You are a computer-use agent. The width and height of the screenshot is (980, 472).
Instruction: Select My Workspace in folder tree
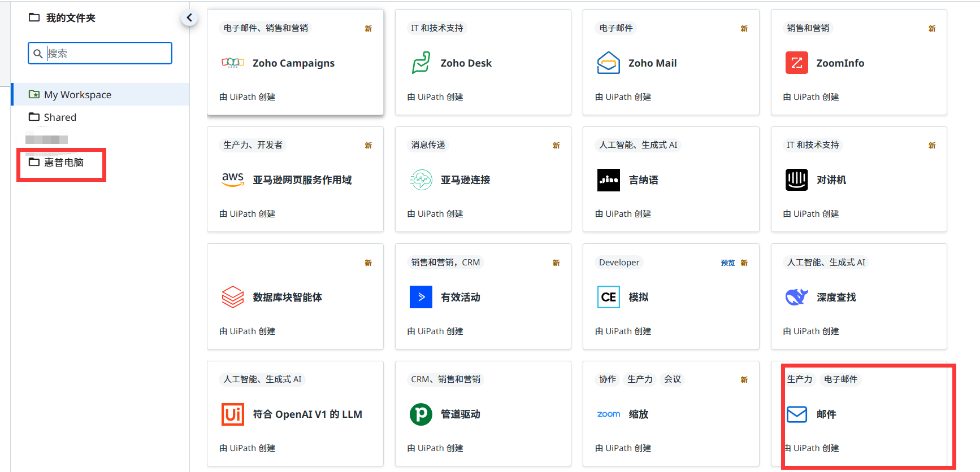tap(101, 94)
